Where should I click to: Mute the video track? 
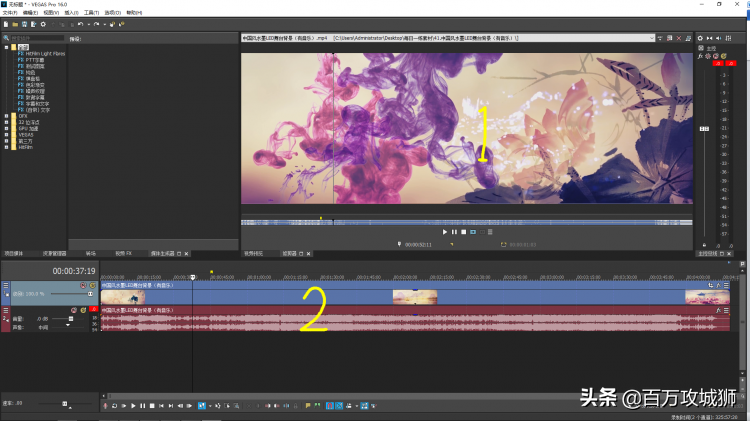click(x=83, y=284)
